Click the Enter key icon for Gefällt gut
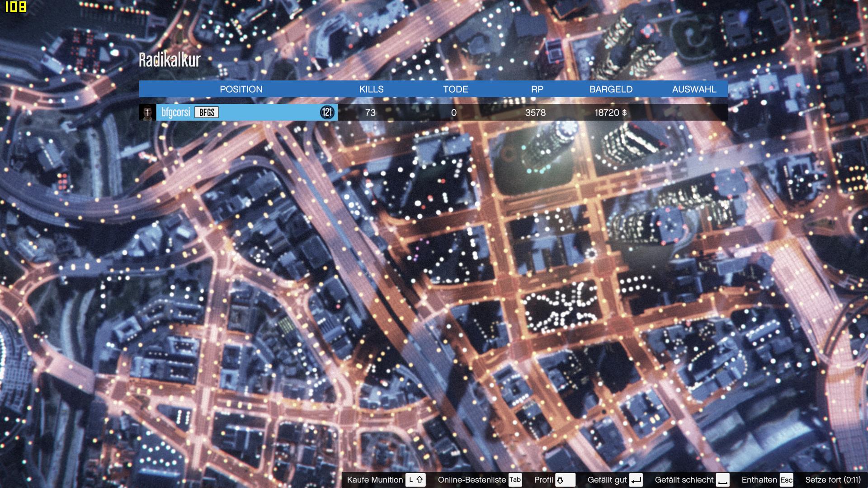 636,480
